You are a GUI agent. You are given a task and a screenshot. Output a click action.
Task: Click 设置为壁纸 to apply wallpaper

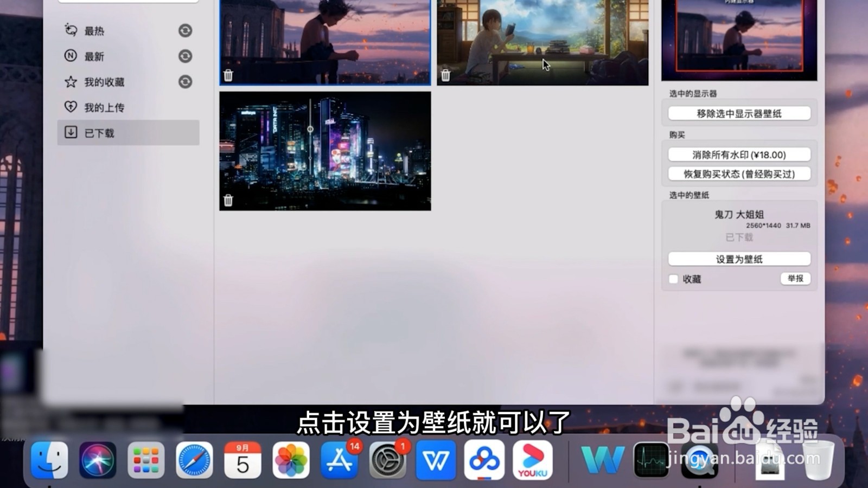739,259
